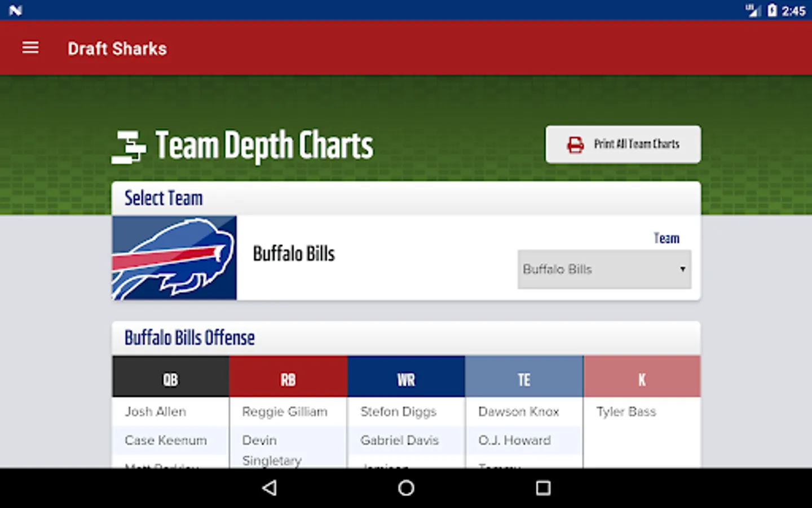
Task: Click the depth chart icon beside Team Depth Charts
Action: pyautogui.click(x=129, y=147)
